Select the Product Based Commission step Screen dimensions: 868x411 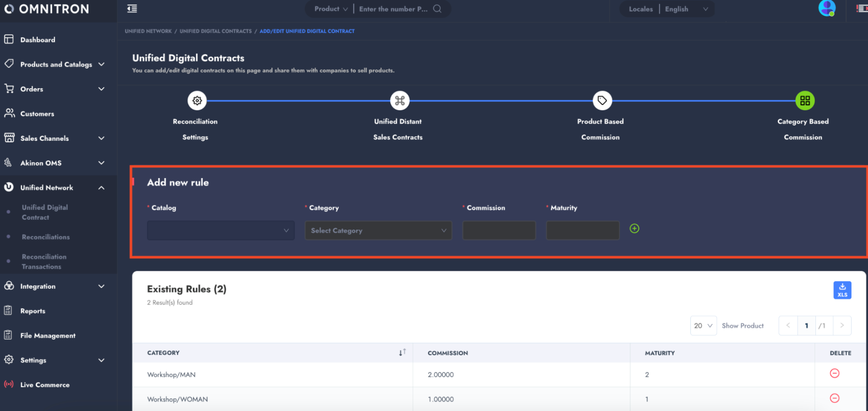tap(602, 101)
